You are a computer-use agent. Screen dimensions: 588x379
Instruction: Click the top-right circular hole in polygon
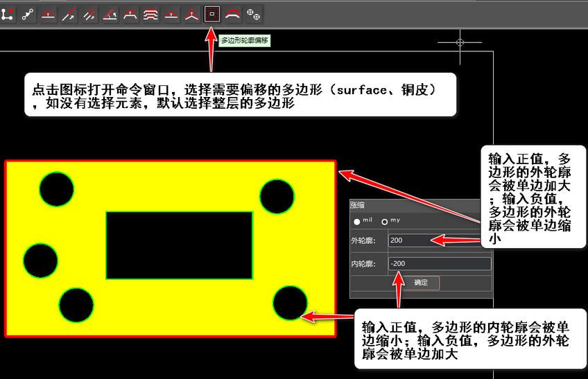(277, 197)
